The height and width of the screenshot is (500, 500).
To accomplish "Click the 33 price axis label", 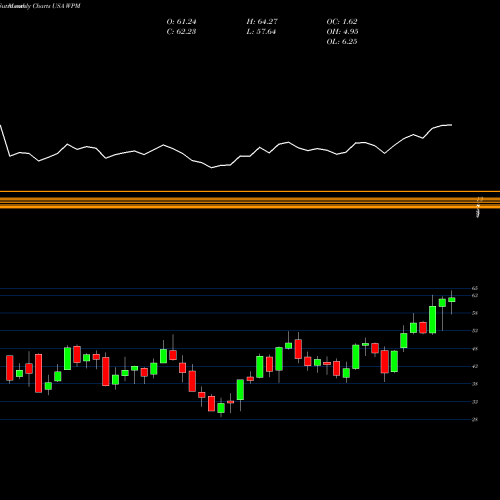I will pos(475,402).
